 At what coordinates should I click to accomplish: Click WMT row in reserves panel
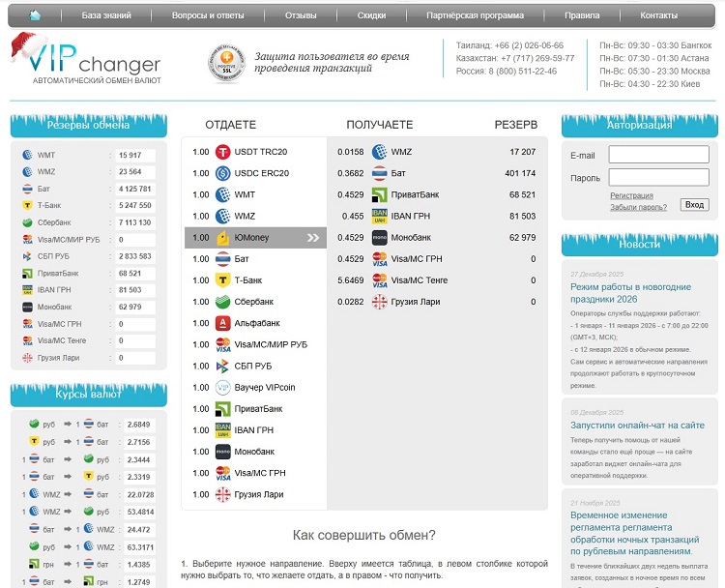(88, 155)
